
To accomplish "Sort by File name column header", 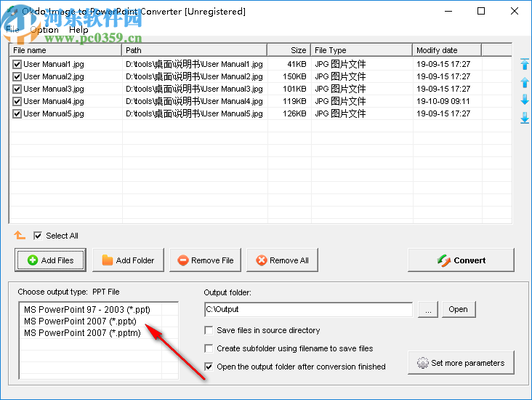I will tap(65, 50).
